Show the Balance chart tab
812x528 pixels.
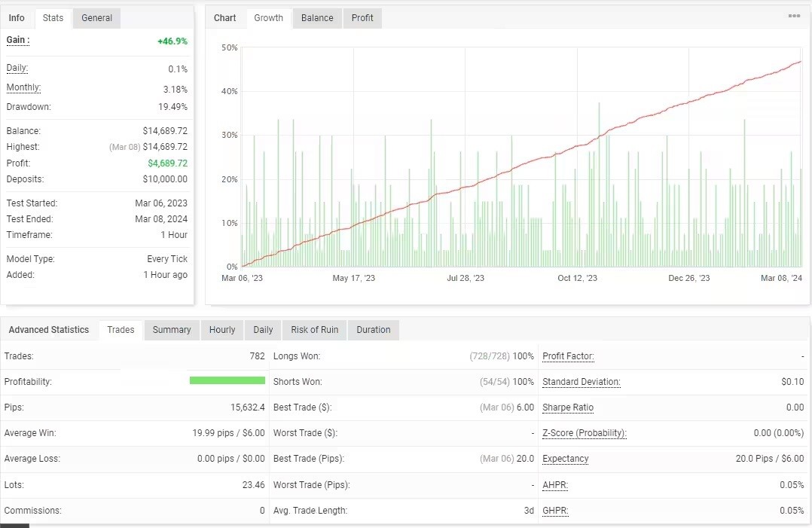point(317,18)
